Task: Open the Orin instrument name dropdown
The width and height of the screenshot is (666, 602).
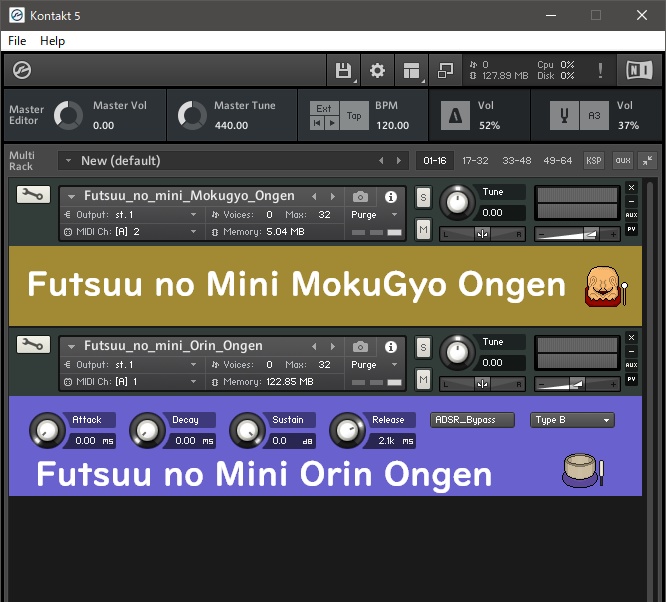Action: coord(71,347)
